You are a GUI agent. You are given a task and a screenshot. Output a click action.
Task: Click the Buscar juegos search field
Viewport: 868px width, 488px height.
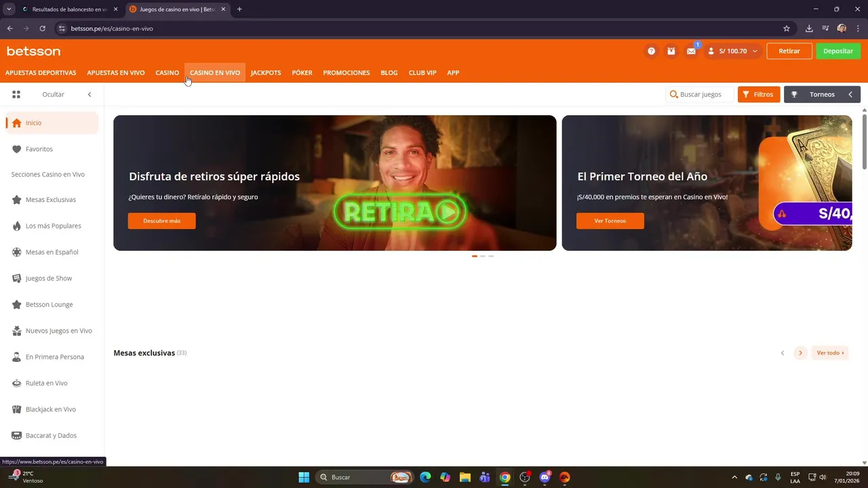(x=700, y=94)
